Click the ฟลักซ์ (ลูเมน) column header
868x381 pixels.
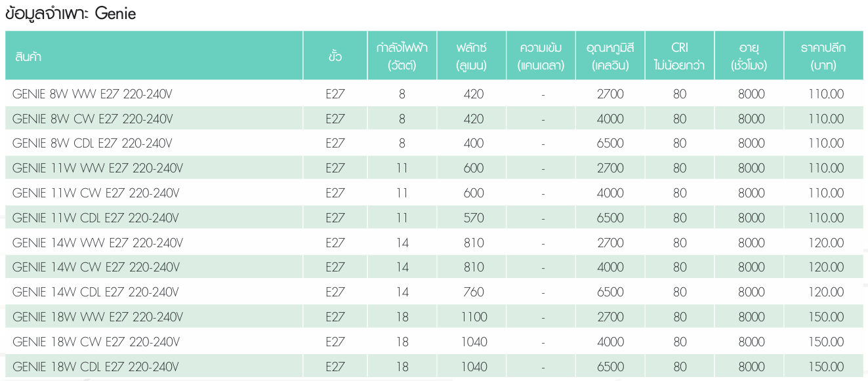(x=472, y=56)
